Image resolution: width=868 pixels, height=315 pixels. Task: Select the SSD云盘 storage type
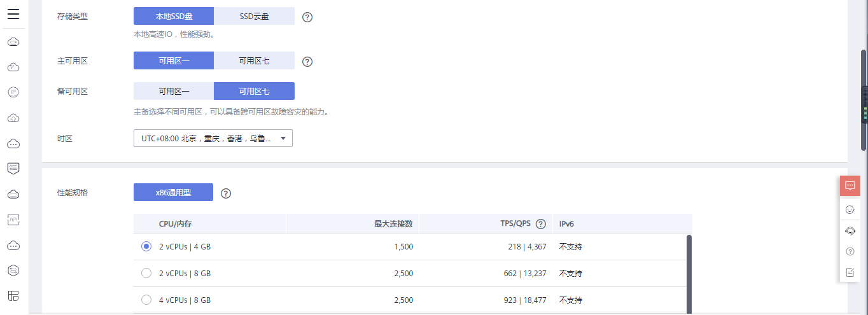(254, 17)
